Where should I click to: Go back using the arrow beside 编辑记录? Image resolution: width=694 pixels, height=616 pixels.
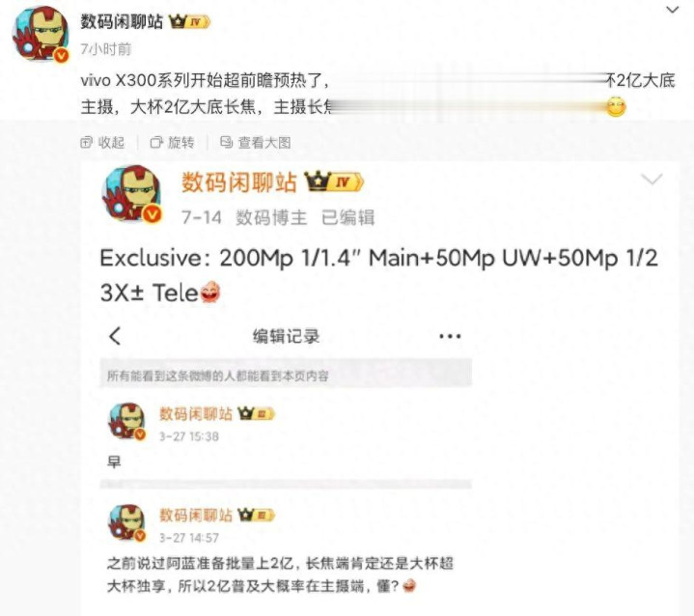pos(115,336)
